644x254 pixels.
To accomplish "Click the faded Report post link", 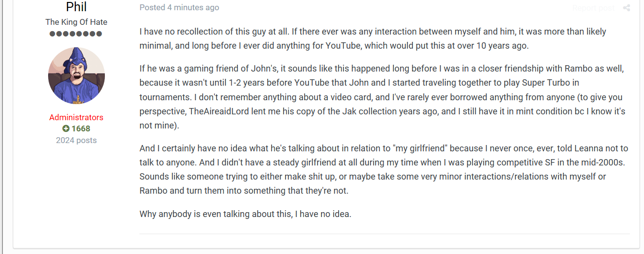I will tap(593, 8).
